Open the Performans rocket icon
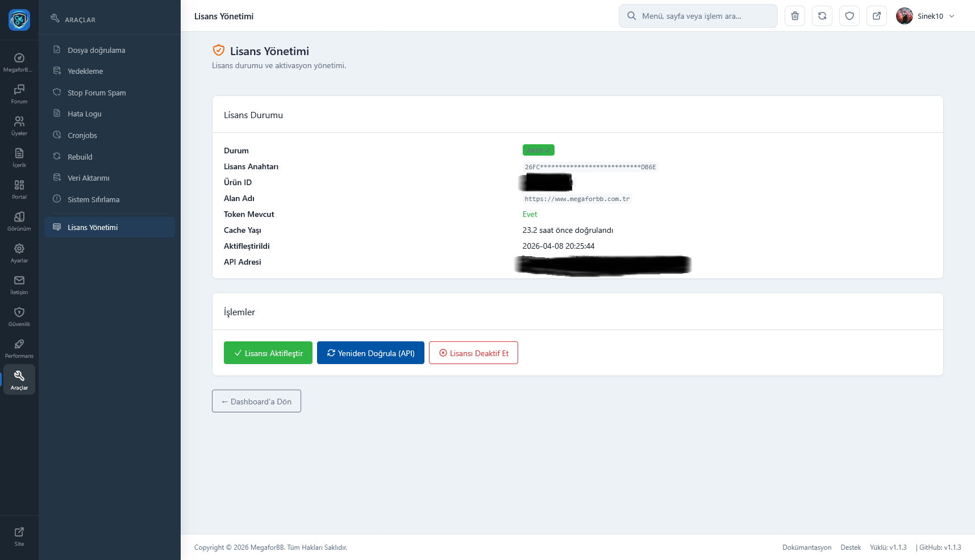 tap(19, 348)
